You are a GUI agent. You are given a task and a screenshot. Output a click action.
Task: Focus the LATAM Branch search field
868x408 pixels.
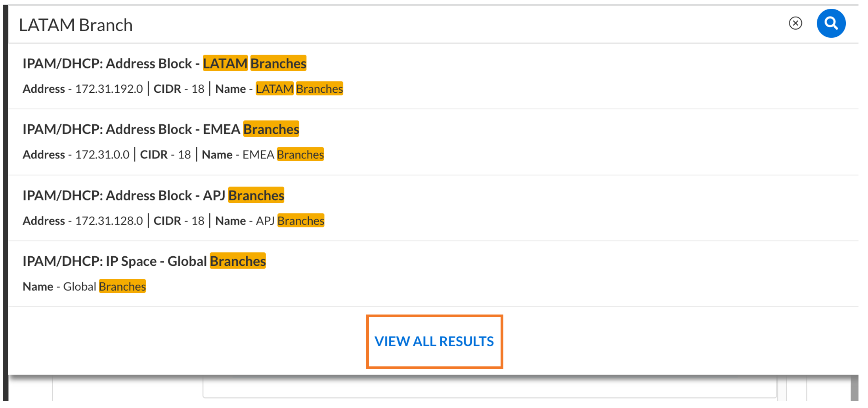pyautogui.click(x=396, y=25)
